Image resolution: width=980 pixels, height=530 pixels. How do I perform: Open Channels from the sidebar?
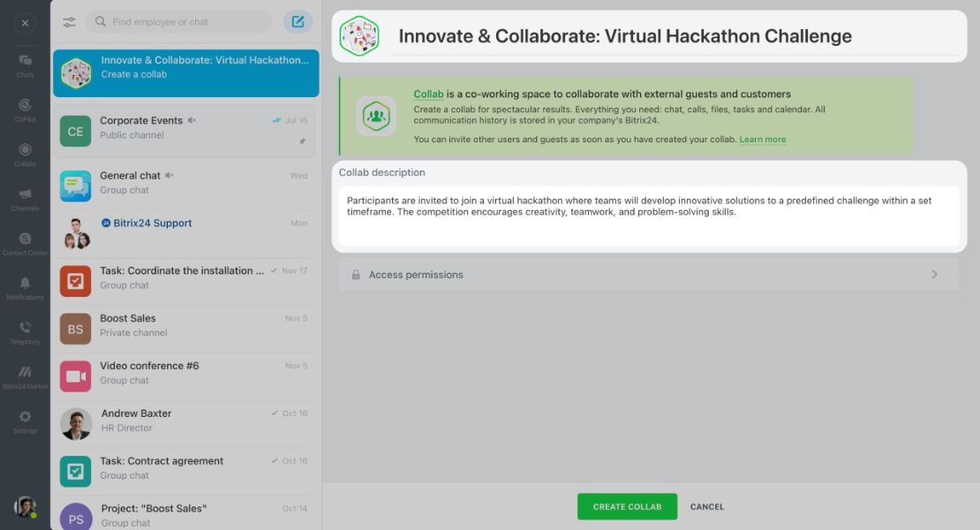point(25,199)
